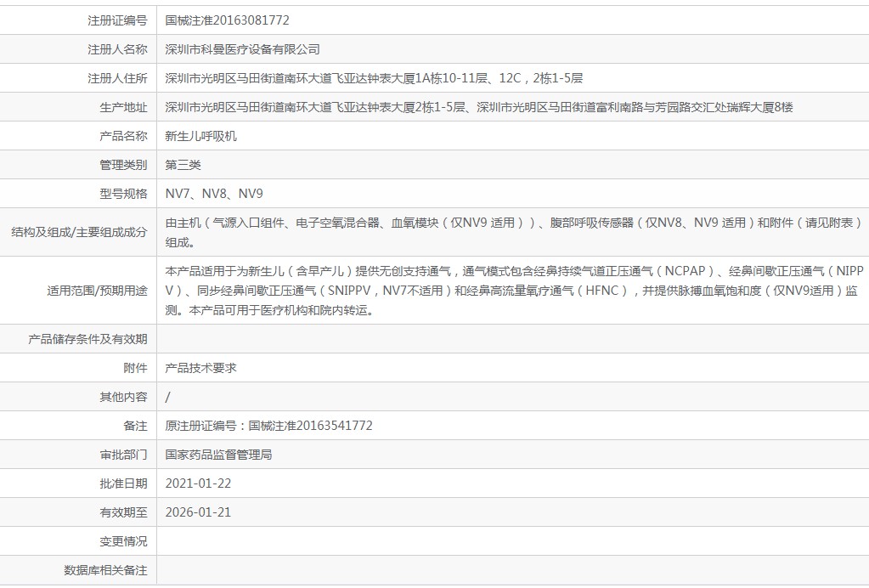Click the 产品名称 label
This screenshot has width=869, height=588.
123,136
